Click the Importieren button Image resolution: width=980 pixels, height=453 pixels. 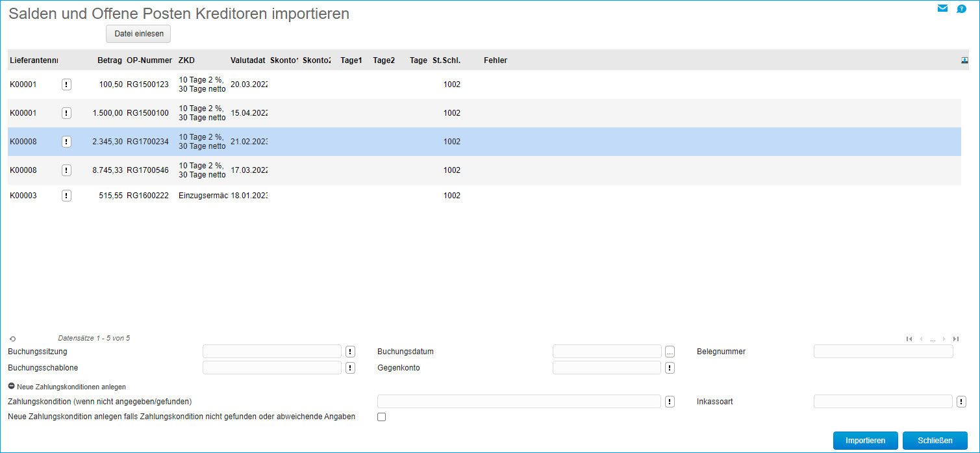tap(865, 441)
